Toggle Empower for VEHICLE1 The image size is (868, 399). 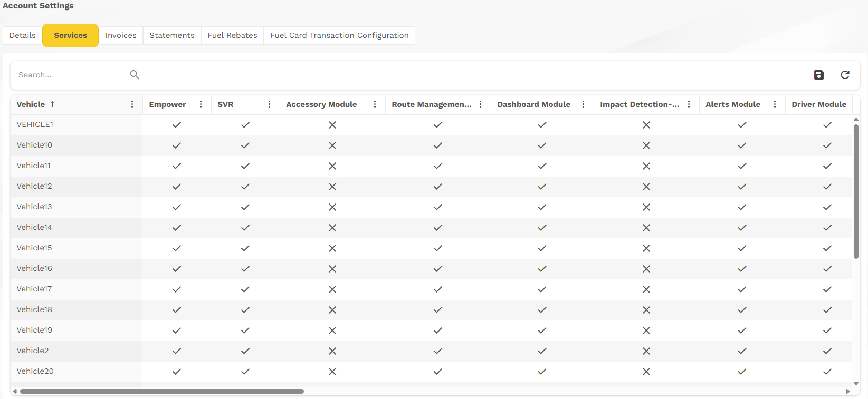(177, 125)
